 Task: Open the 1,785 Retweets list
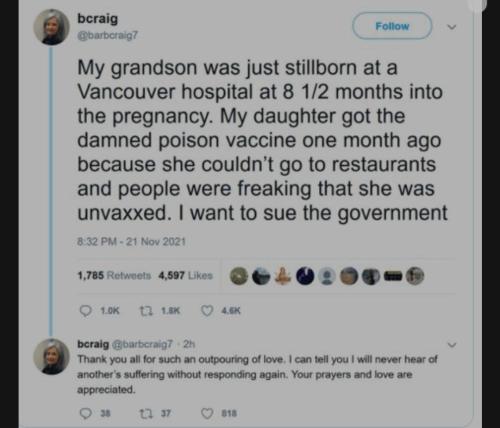(x=114, y=276)
